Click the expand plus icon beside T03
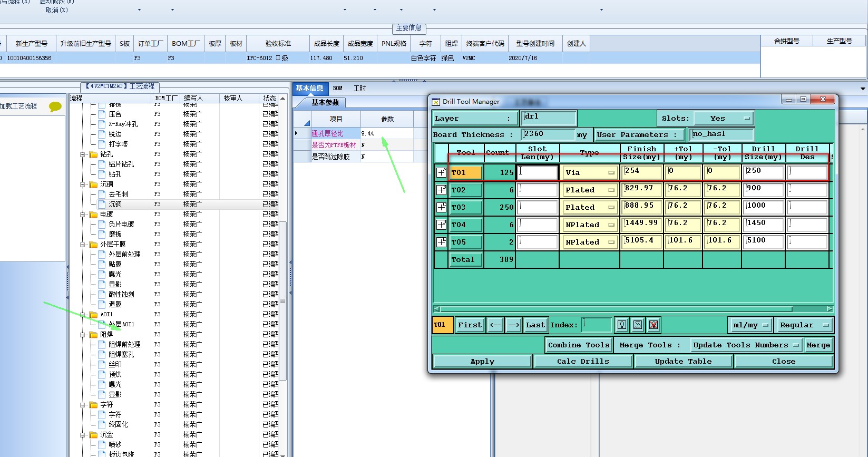 tap(442, 207)
